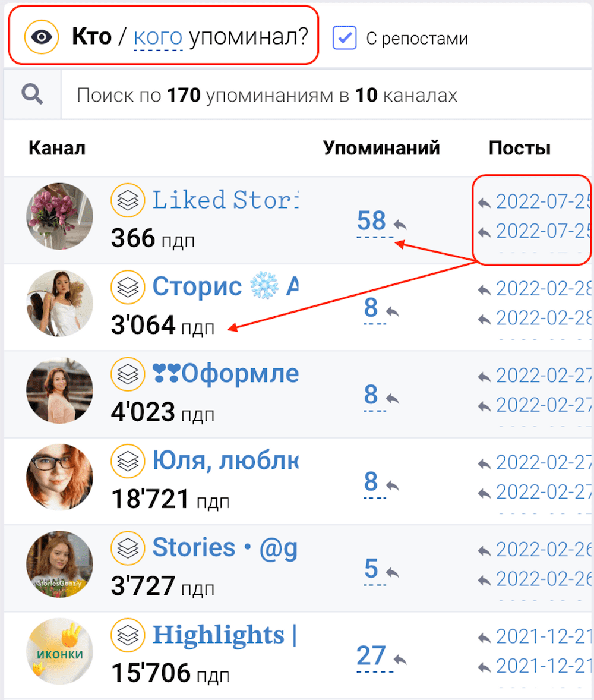Screen dimensions: 594x700
Task: Expand the 58 mentions of Liked Stories
Action: tap(371, 220)
